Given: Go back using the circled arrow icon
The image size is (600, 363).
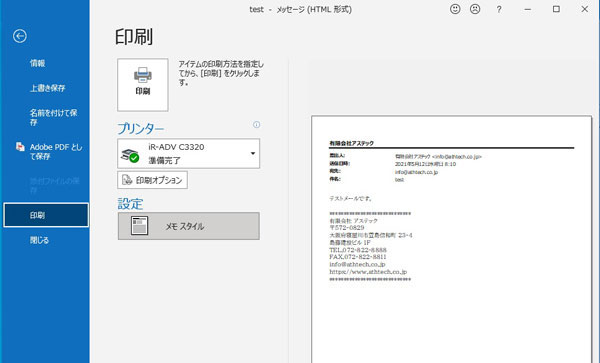Looking at the screenshot, I should pos(20,36).
